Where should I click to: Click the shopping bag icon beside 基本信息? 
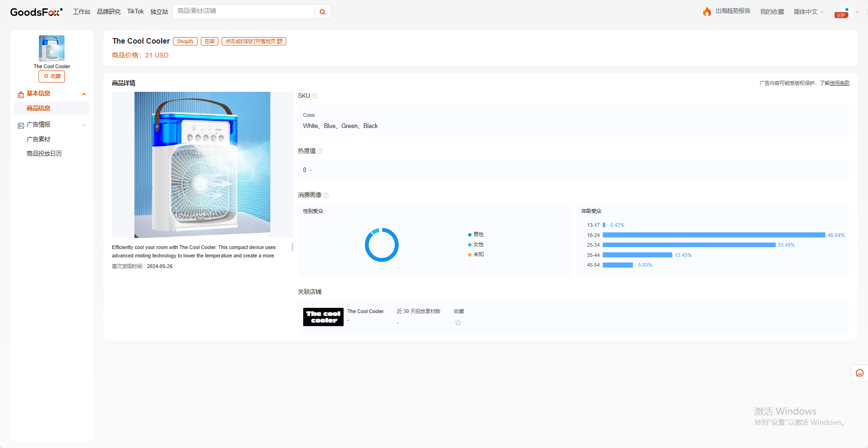click(21, 95)
